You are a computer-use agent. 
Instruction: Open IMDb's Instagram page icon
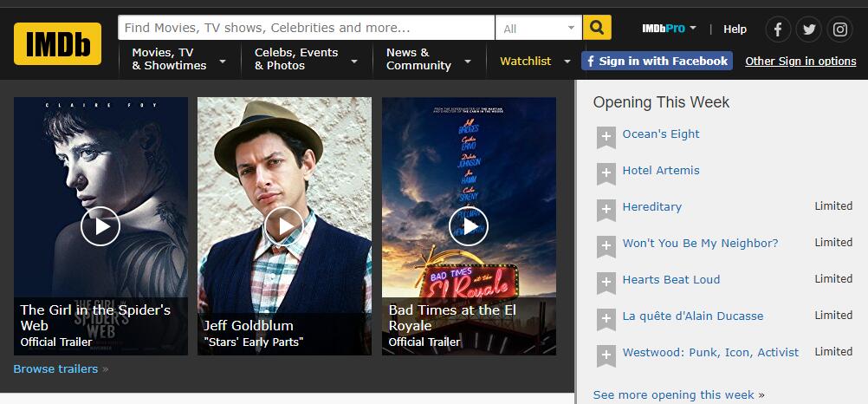(839, 29)
